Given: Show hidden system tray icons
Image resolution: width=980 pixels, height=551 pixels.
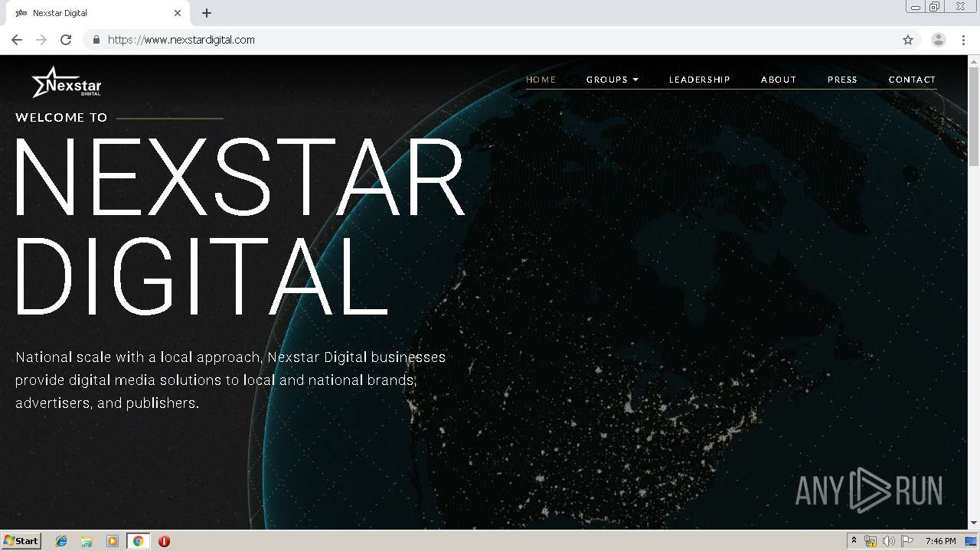Looking at the screenshot, I should 854,541.
